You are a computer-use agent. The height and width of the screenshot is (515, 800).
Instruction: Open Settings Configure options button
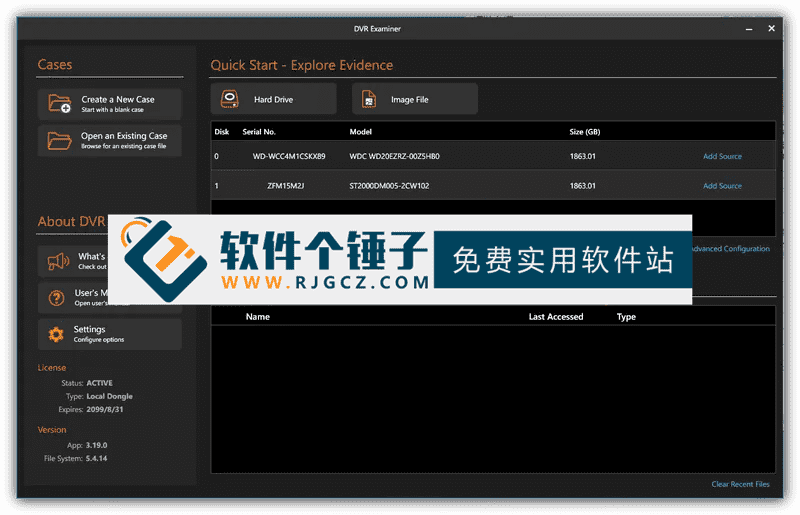tap(110, 334)
